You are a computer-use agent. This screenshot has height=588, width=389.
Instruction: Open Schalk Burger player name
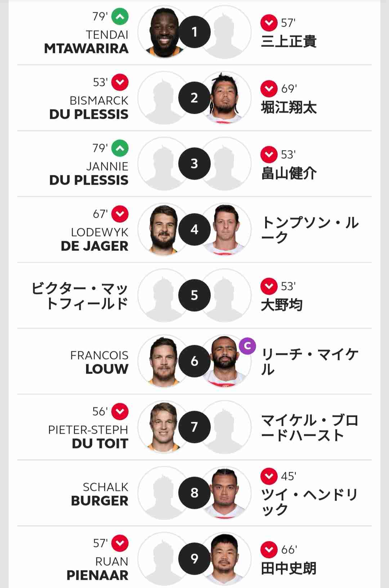(100, 494)
